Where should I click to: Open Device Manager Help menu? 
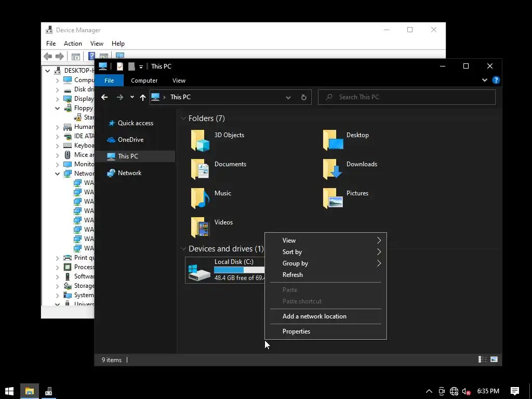click(x=118, y=44)
